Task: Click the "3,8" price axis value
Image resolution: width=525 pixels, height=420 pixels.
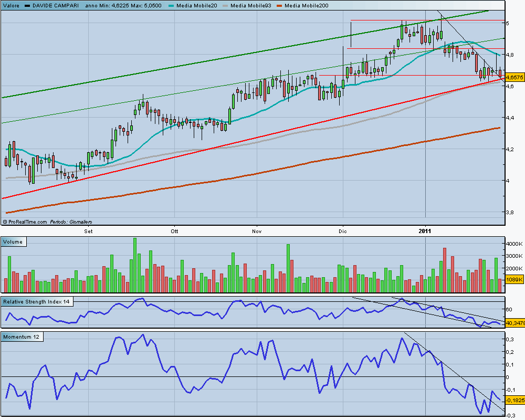Action: tap(510, 212)
